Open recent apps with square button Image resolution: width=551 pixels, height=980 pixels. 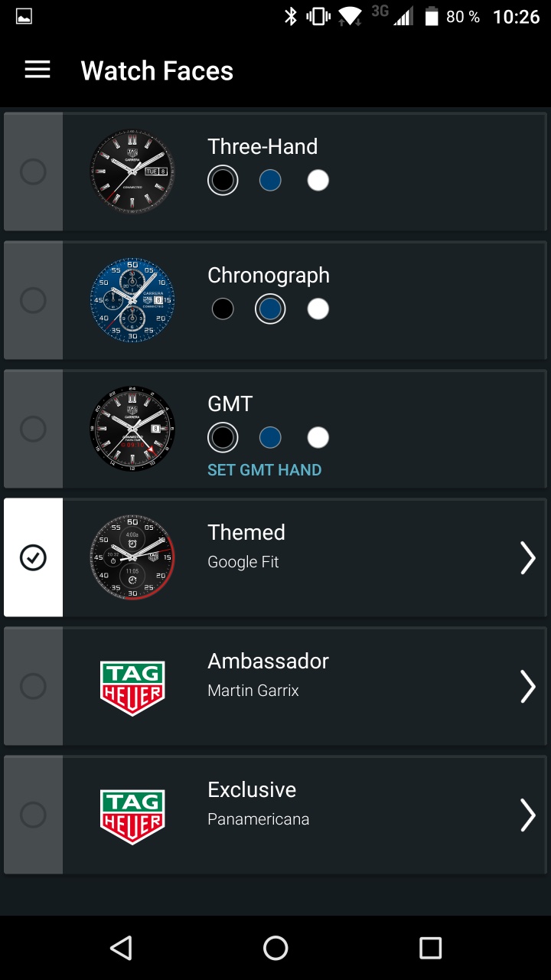(430, 948)
